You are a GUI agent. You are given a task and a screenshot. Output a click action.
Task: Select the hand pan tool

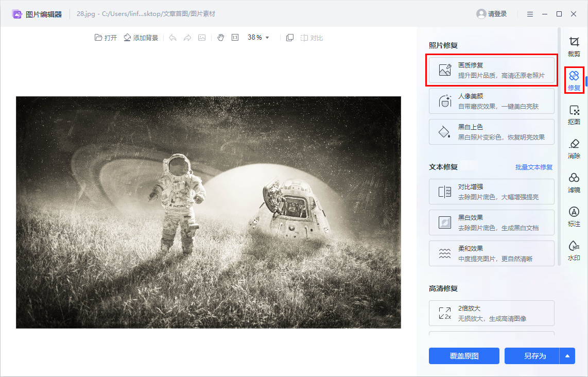tap(220, 38)
